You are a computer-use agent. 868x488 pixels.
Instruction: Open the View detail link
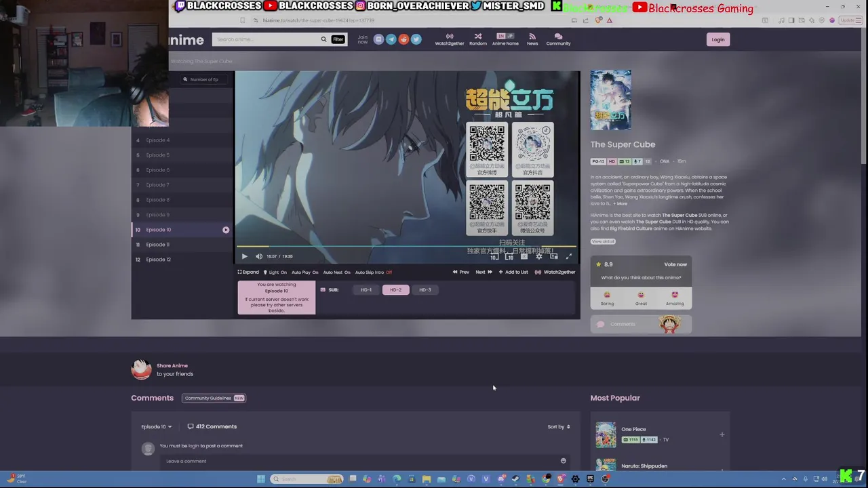coord(603,241)
